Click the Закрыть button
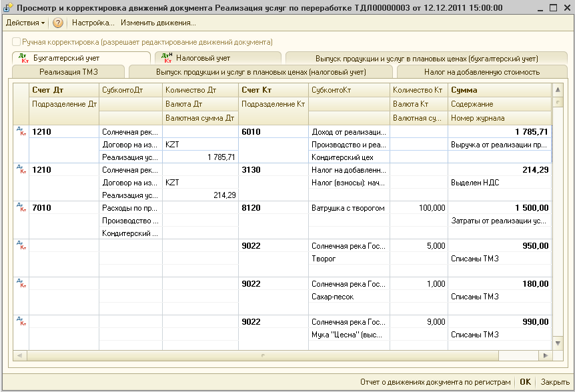The height and width of the screenshot is (392, 575). [555, 382]
